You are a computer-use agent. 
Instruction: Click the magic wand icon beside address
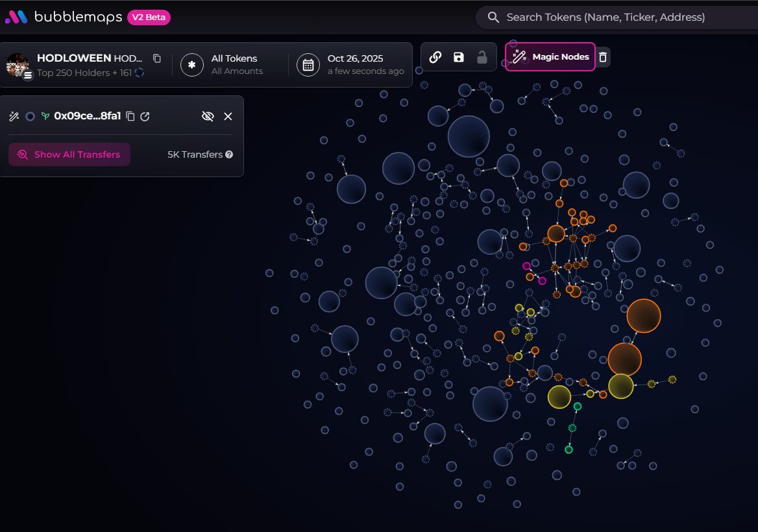14,116
